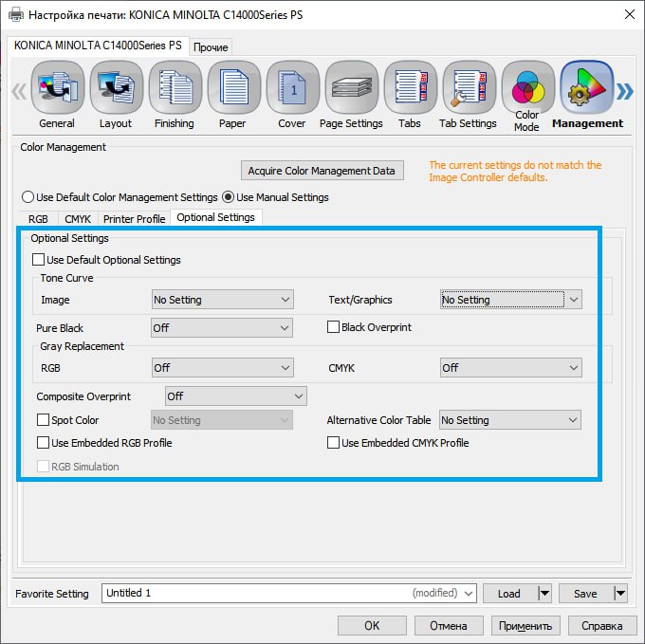Enable the Spot Color checkbox

(43, 420)
